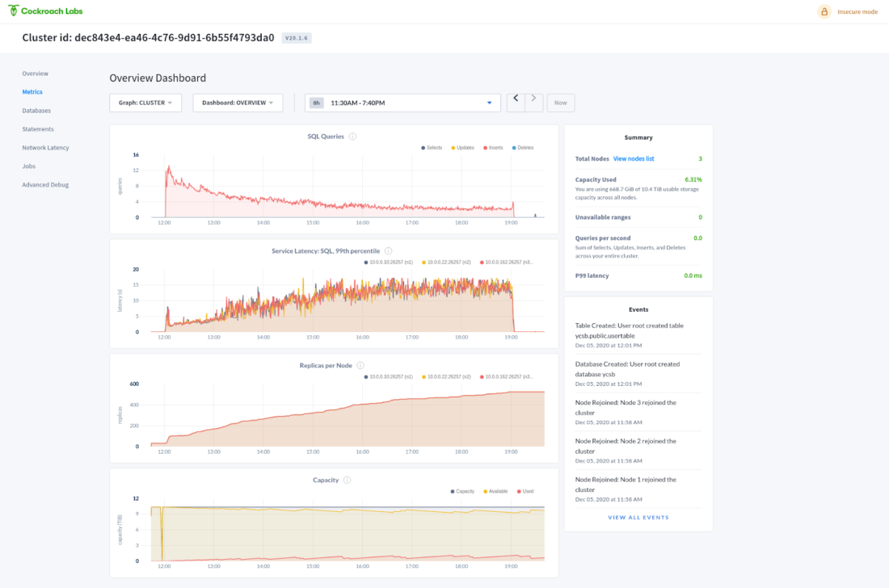Click the P99 latency 0.0 ms value
Screen dimensions: 889x588
pyautogui.click(x=693, y=276)
